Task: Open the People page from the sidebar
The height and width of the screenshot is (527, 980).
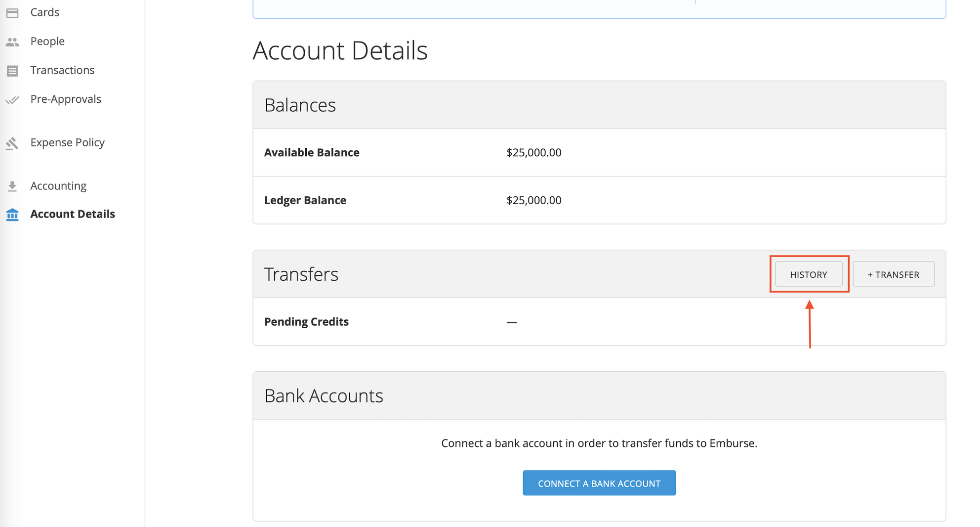Action: (47, 42)
